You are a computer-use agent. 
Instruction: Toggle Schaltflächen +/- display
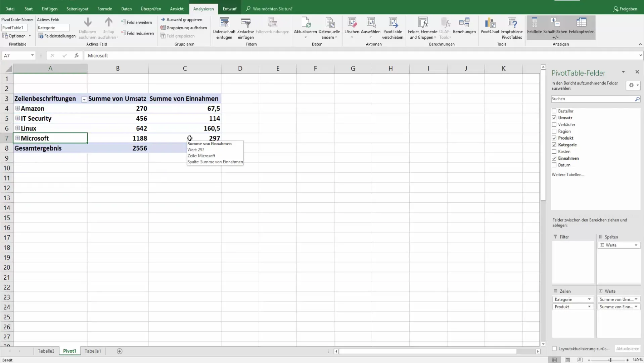(x=555, y=28)
